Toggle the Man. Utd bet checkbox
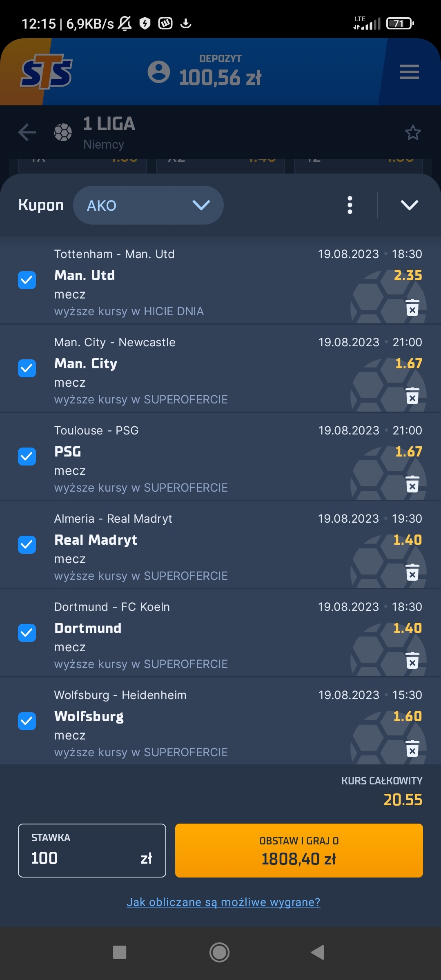 point(27,280)
